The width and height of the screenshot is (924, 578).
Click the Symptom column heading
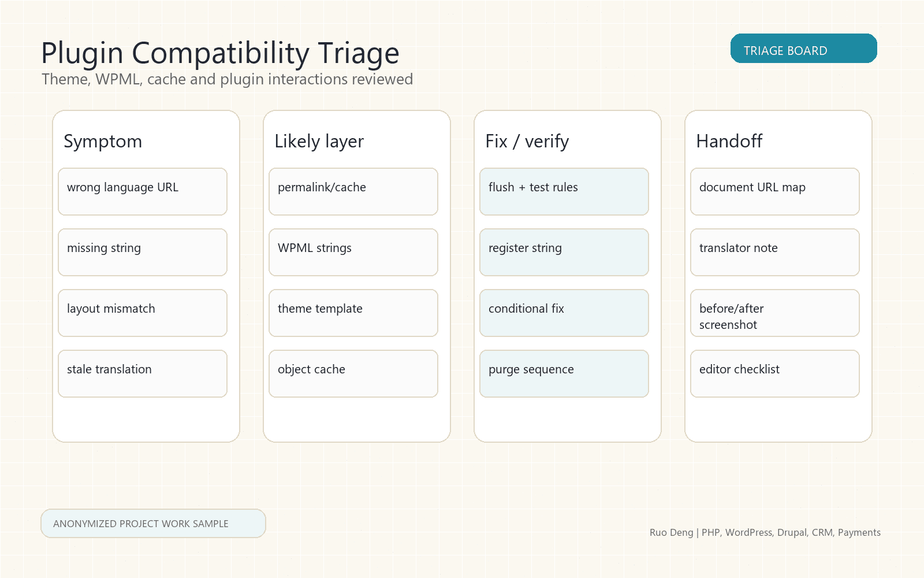103,142
